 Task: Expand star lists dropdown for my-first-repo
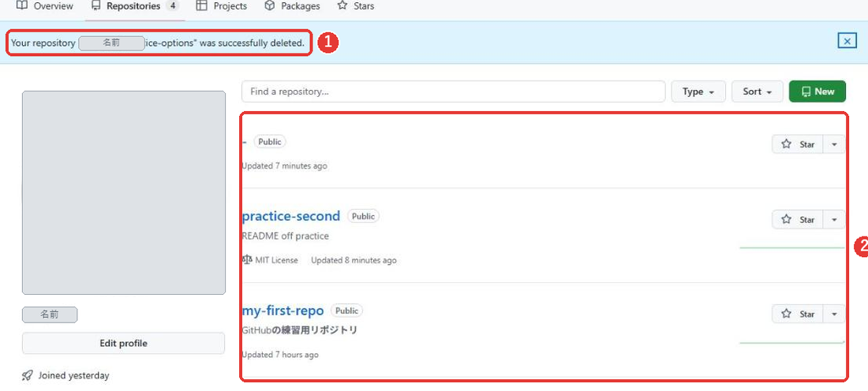coord(834,314)
